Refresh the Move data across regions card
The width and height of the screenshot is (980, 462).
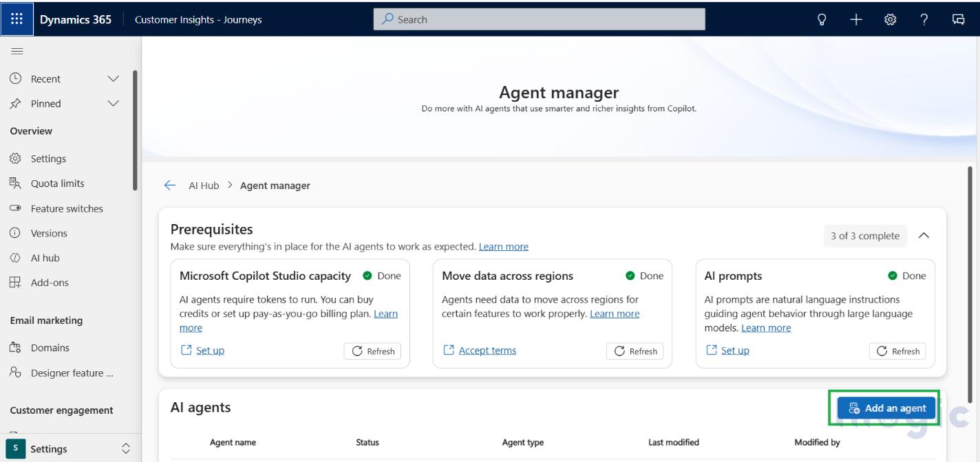tap(635, 351)
